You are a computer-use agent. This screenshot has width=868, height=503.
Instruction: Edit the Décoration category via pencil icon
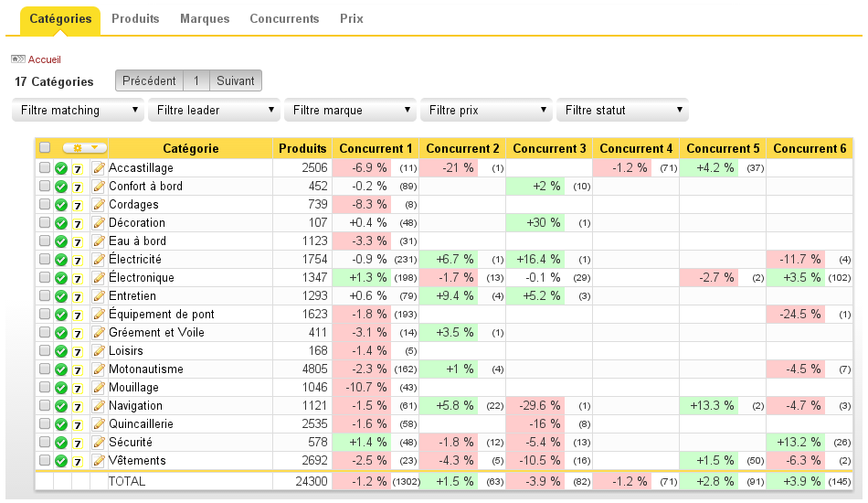click(99, 223)
